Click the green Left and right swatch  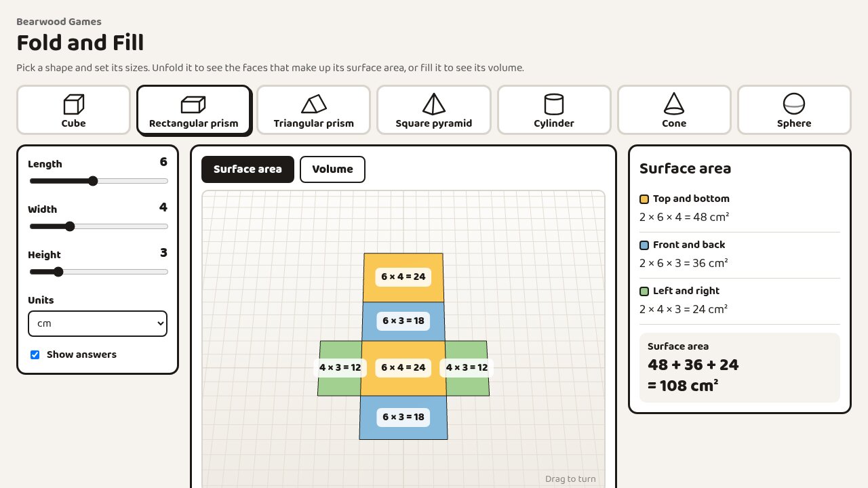(x=644, y=291)
